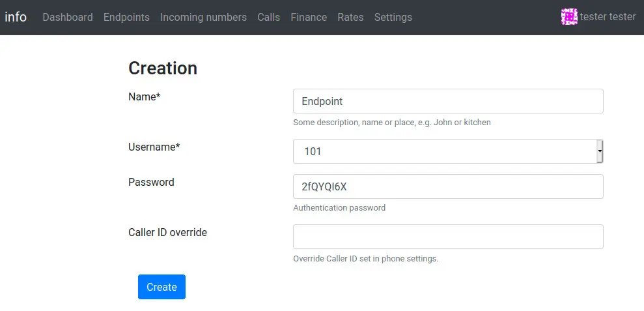The height and width of the screenshot is (311, 644).
Task: Click into the Password field
Action: [x=448, y=186]
